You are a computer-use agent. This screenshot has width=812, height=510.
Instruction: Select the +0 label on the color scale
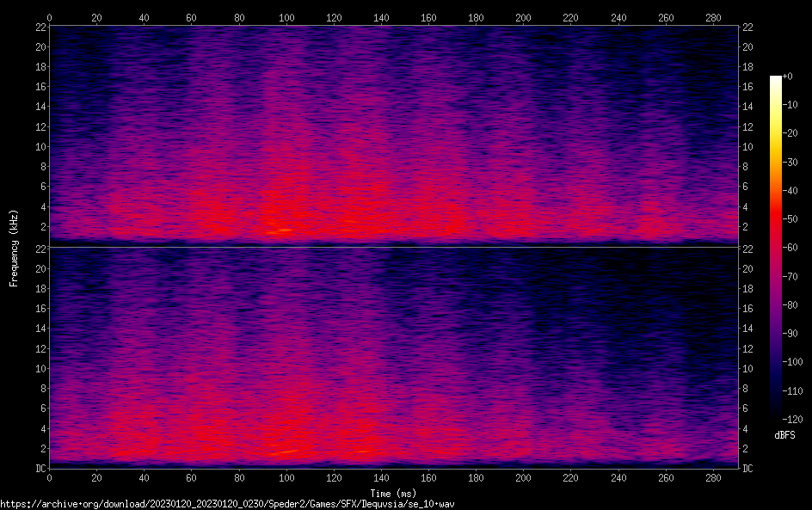pos(788,77)
